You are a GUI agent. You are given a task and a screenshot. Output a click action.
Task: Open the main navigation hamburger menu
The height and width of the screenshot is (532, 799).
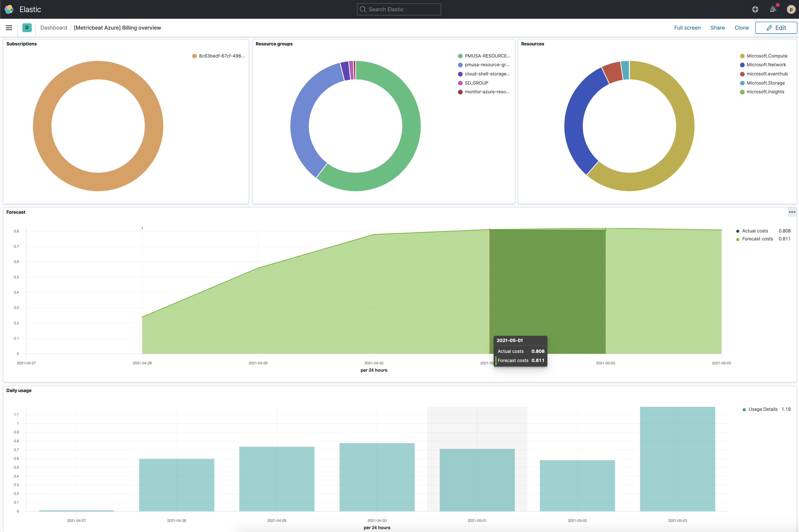click(x=9, y=27)
